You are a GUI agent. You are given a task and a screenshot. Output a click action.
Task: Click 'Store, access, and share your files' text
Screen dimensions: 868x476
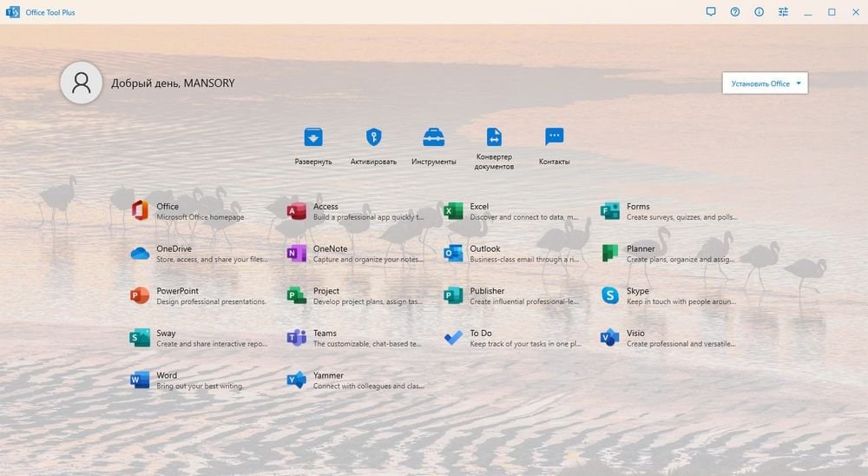coord(212,260)
